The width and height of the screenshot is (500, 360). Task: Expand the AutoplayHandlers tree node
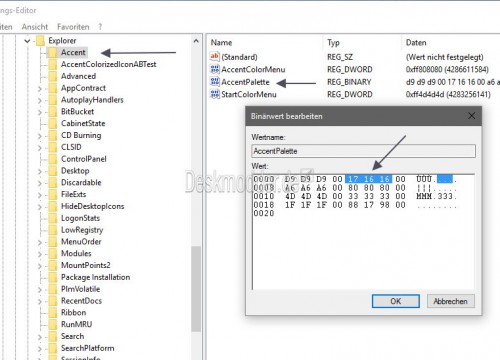[40, 100]
